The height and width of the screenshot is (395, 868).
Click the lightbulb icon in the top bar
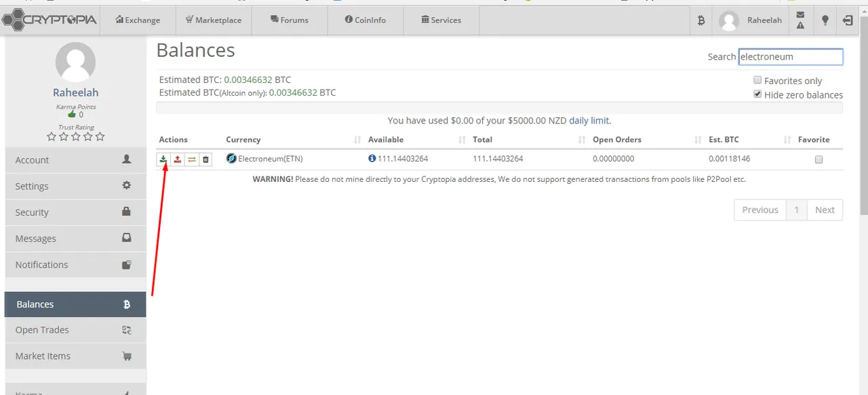pyautogui.click(x=825, y=20)
